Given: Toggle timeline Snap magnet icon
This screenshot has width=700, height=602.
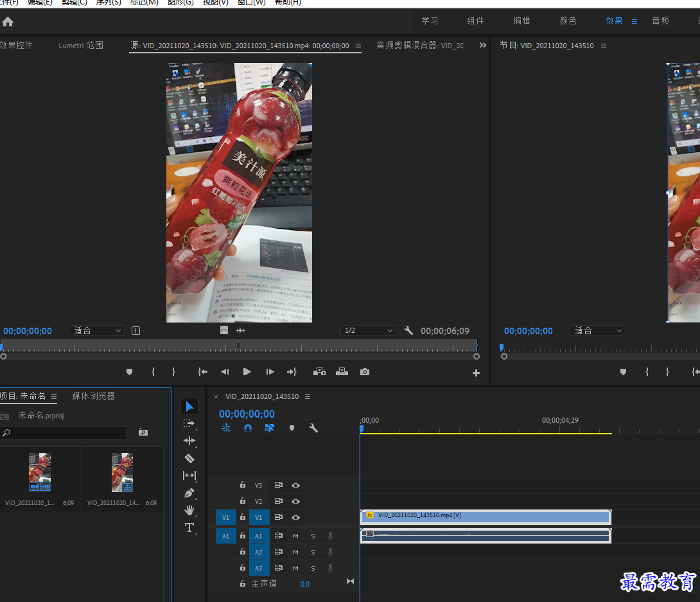Looking at the screenshot, I should tap(248, 428).
